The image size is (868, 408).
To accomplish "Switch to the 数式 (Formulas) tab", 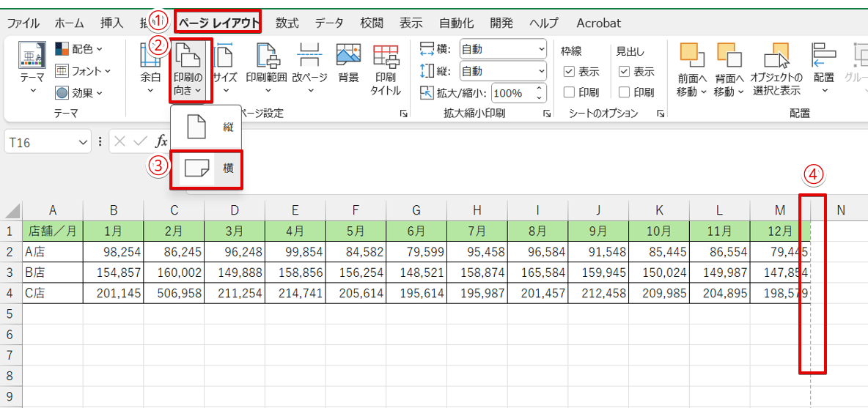I will 287,23.
